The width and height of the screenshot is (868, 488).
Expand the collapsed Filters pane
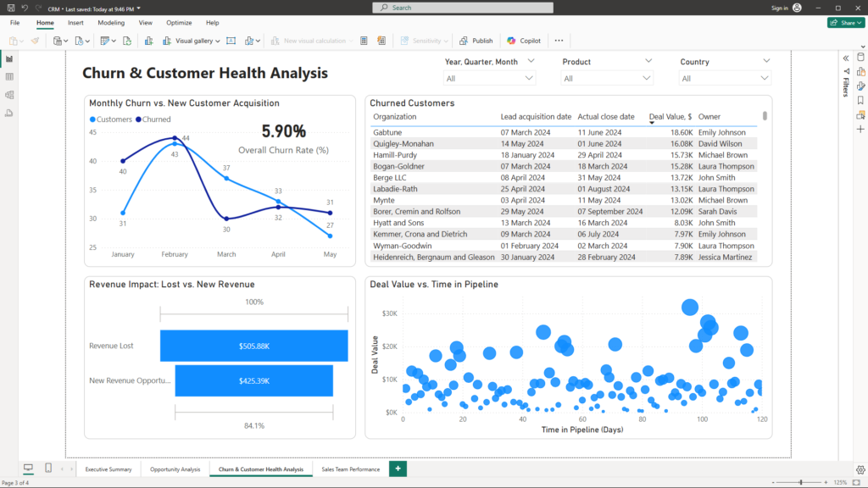point(845,58)
